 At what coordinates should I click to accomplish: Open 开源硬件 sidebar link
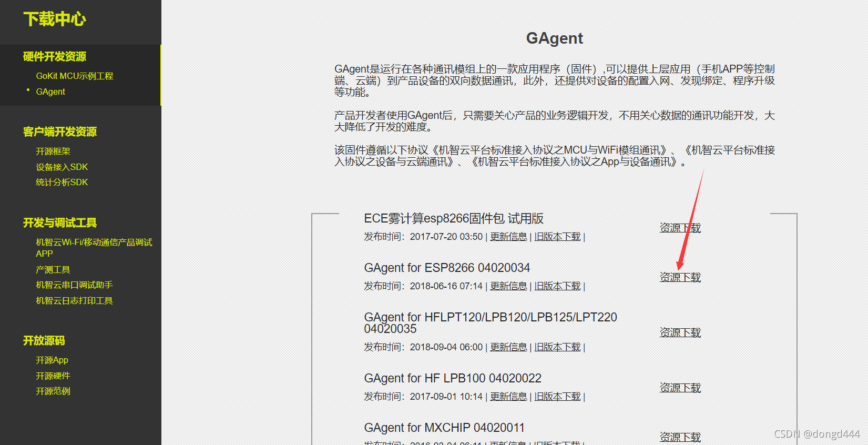point(53,376)
